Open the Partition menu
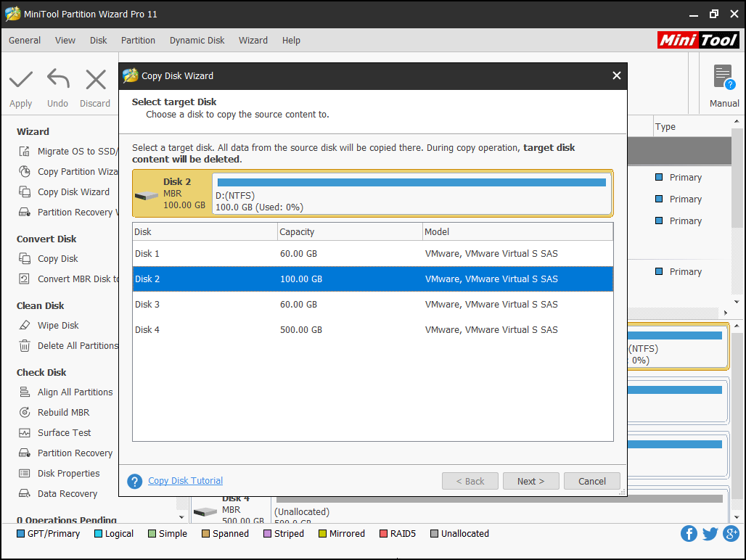The width and height of the screenshot is (746, 560). point(138,41)
